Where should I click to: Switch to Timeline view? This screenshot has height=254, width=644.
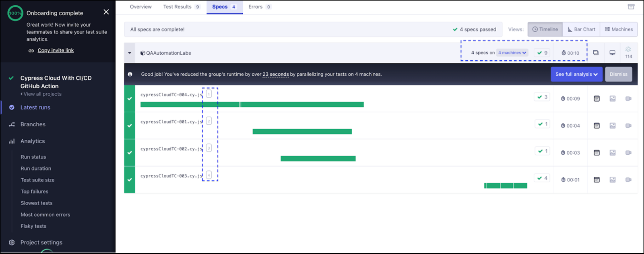545,29
